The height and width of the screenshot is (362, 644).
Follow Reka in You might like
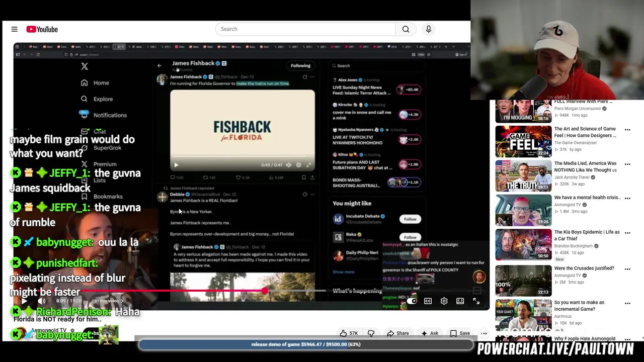pyautogui.click(x=410, y=237)
